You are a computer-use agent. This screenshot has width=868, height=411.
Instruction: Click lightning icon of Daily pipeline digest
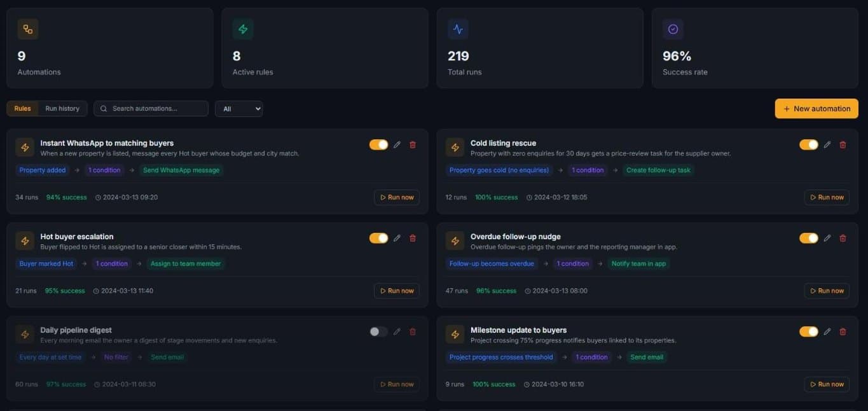point(25,335)
